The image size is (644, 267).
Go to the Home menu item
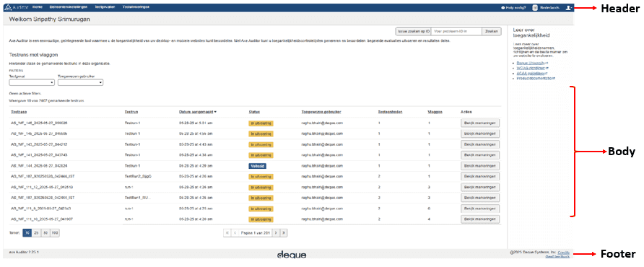point(37,7)
